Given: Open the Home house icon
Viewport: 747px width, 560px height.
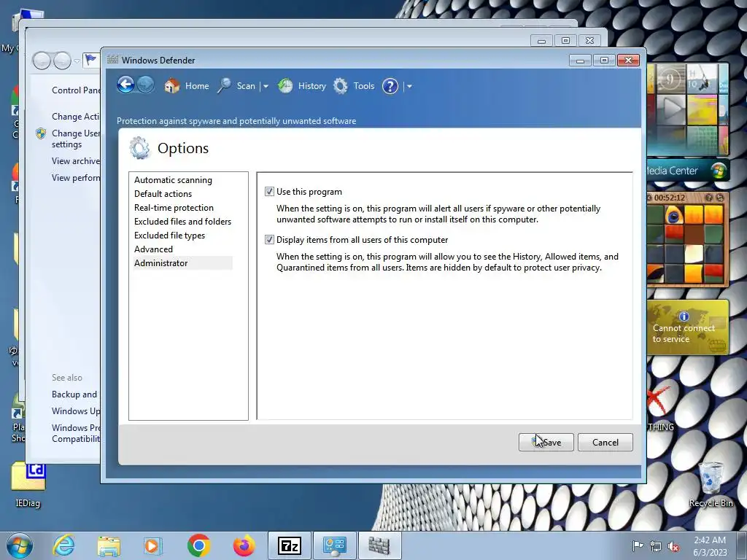Looking at the screenshot, I should (172, 86).
